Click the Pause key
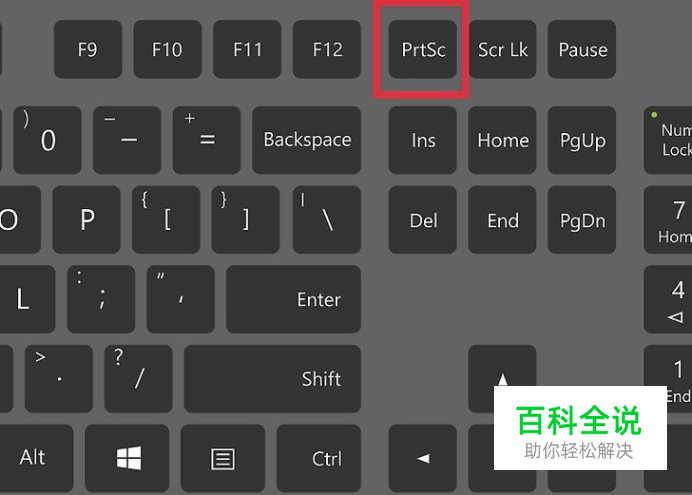Image resolution: width=692 pixels, height=495 pixels. pos(582,49)
